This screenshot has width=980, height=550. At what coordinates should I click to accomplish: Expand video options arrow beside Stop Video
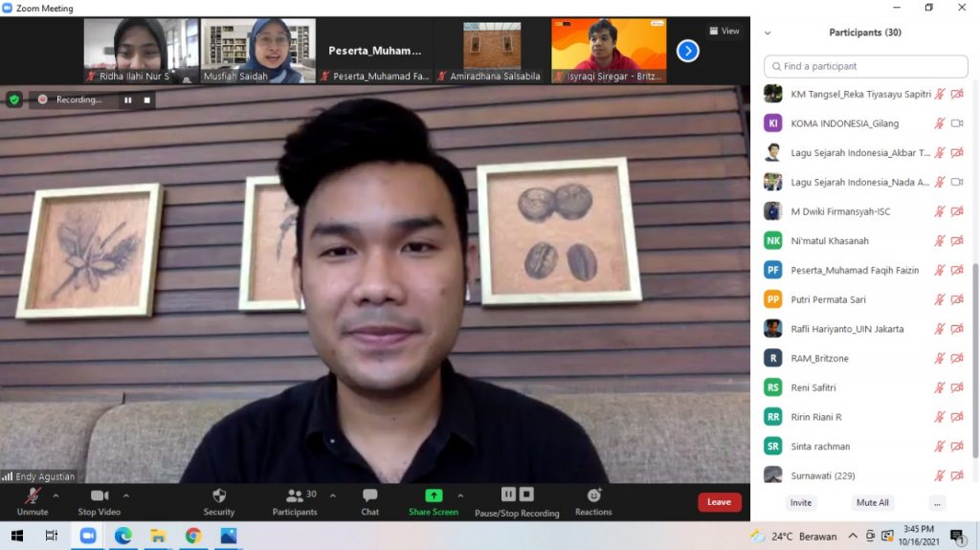pos(126,495)
